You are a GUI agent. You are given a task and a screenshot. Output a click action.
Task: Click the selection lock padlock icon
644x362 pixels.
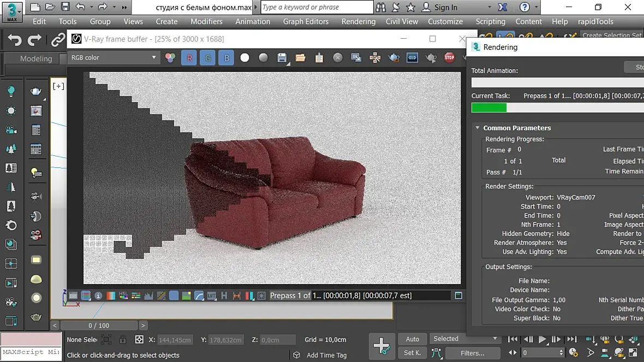(123, 340)
